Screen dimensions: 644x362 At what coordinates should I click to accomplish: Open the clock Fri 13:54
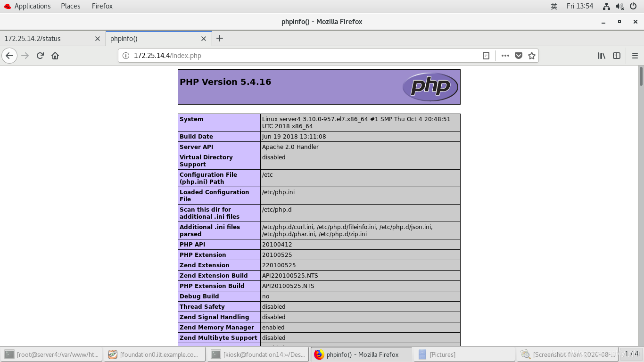coord(580,6)
